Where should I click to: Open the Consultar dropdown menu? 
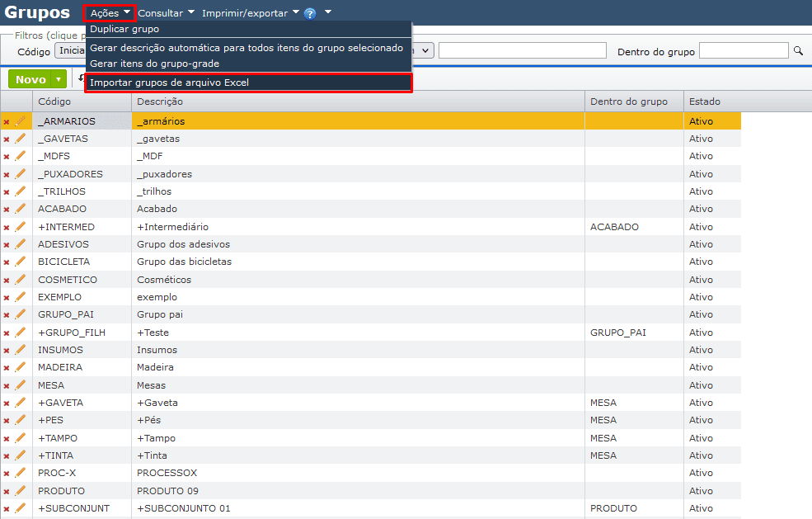(x=167, y=13)
